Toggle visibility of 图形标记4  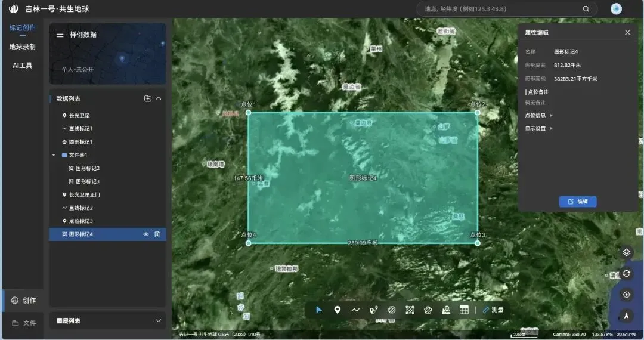coord(146,234)
